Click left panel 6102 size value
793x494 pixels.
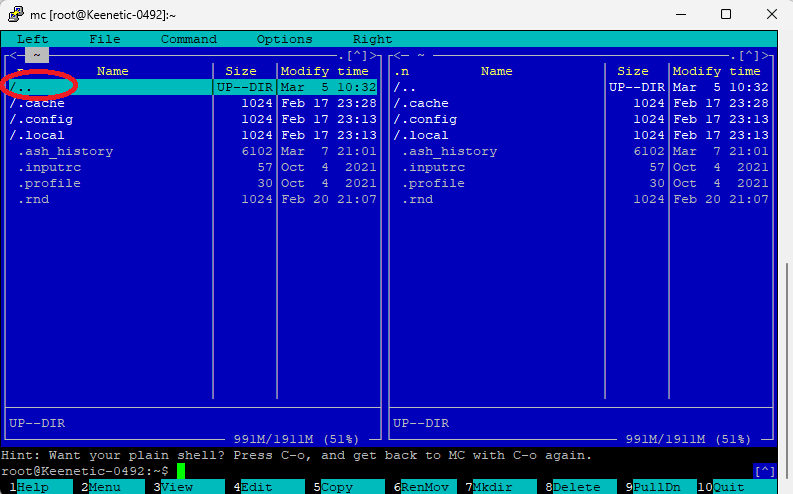tap(257, 151)
